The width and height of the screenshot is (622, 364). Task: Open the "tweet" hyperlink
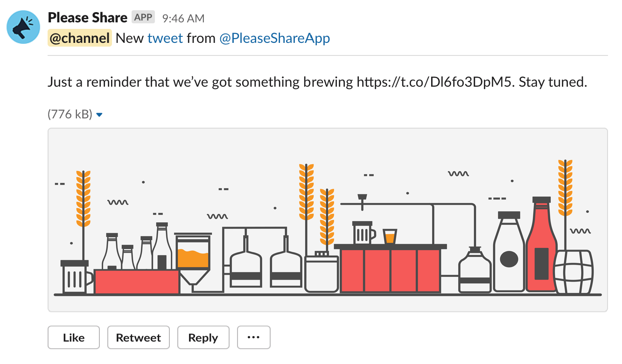[x=165, y=38]
